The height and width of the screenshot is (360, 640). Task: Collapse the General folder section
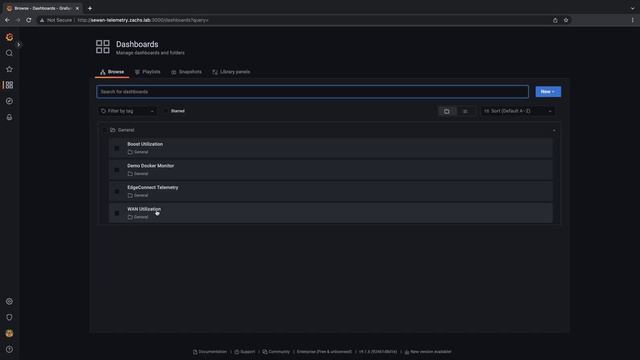554,130
